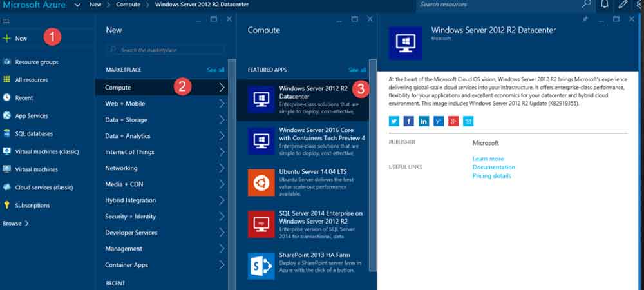Toggle the hamburger menu in left sidebar
Viewport: 644px width, 290px height.
pyautogui.click(x=6, y=21)
